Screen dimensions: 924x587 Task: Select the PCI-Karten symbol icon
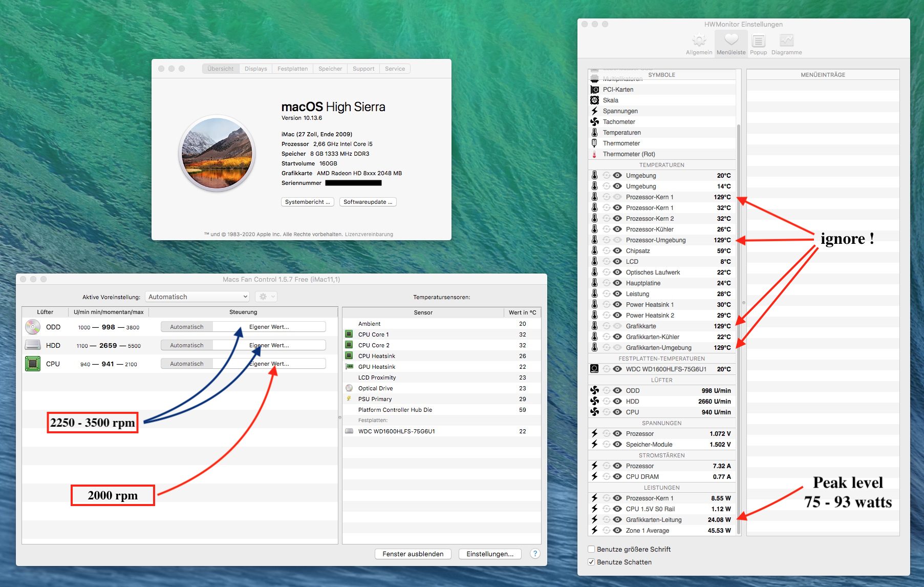594,90
